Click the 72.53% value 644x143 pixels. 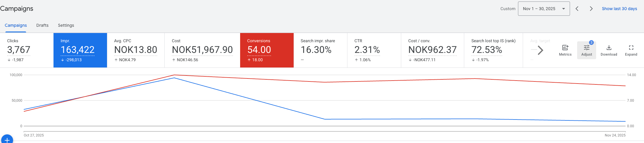coord(486,50)
